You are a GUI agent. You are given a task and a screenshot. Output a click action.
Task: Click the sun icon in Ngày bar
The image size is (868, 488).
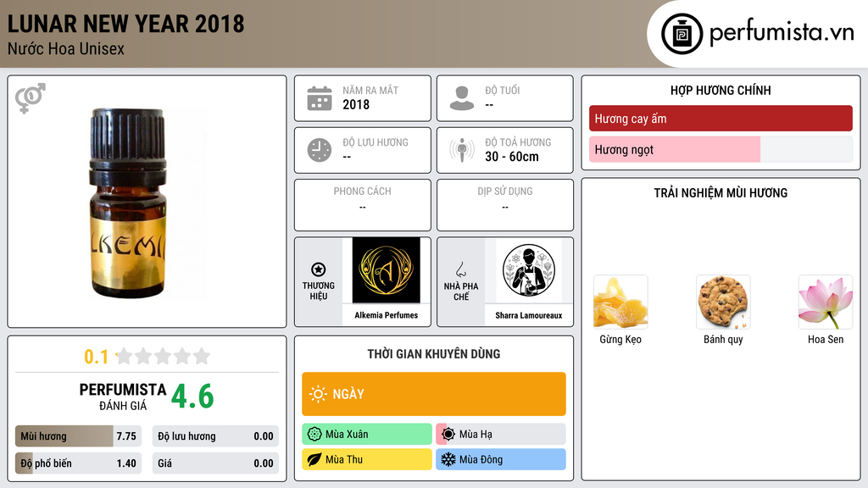pyautogui.click(x=318, y=394)
